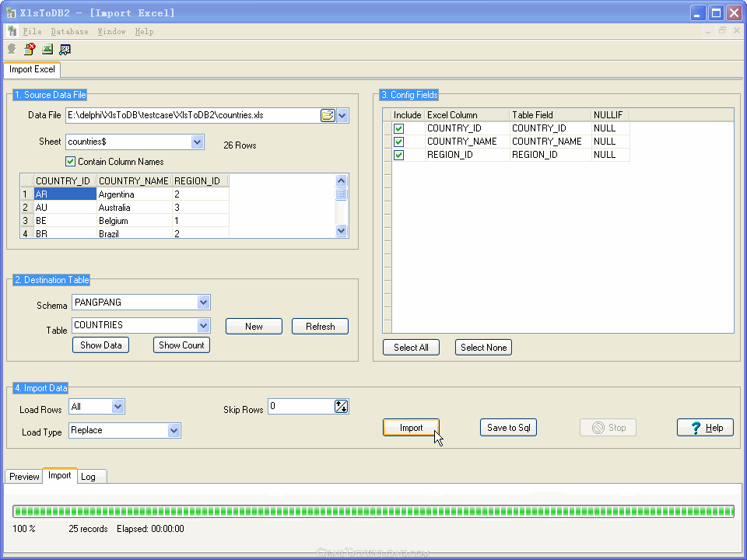Minimize the inner MDI child window
747x560 pixels.
click(x=708, y=31)
